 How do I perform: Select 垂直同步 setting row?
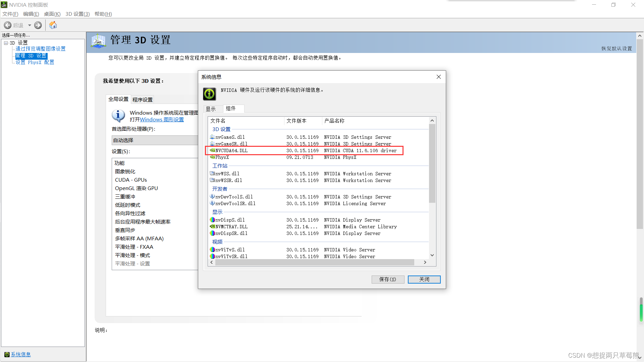125,230
